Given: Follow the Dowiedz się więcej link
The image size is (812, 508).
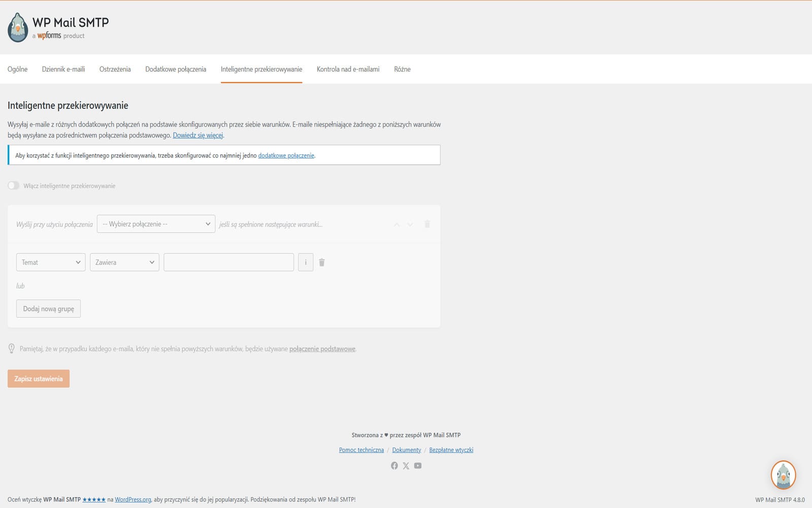Looking at the screenshot, I should [x=198, y=135].
